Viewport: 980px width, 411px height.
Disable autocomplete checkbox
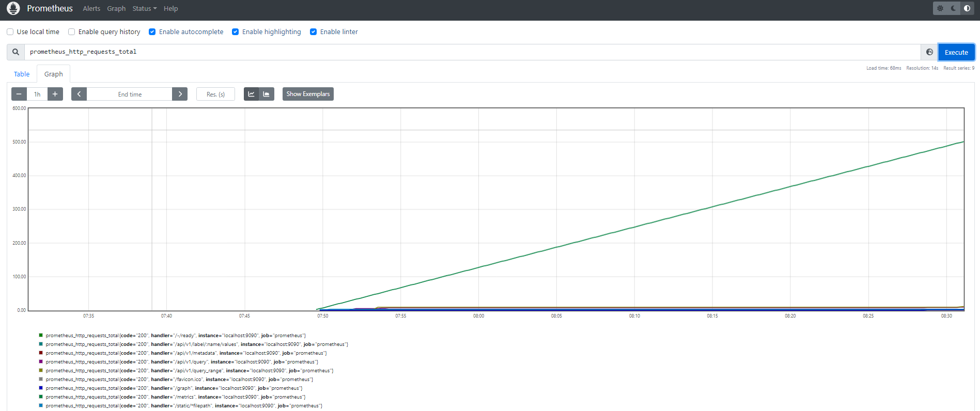click(152, 32)
